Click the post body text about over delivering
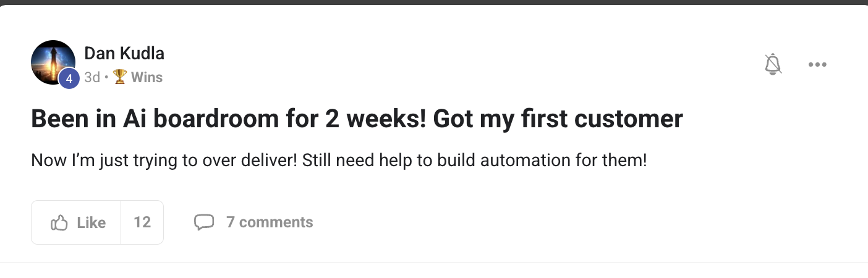This screenshot has height=278, width=868. [x=339, y=162]
